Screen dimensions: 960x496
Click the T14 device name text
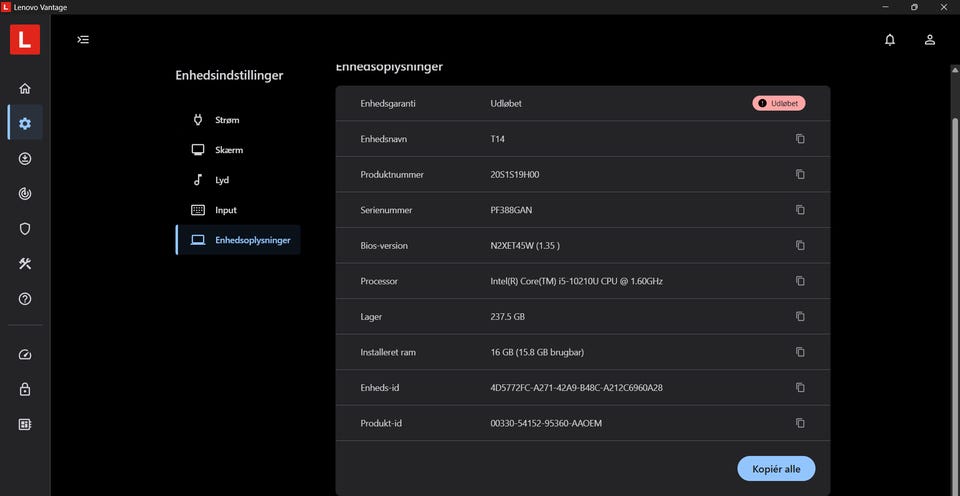coord(498,139)
